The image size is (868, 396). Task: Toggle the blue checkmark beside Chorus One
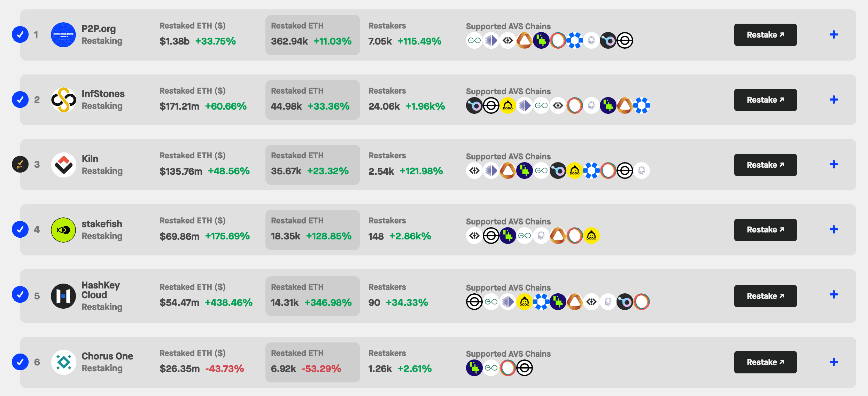coord(20,362)
